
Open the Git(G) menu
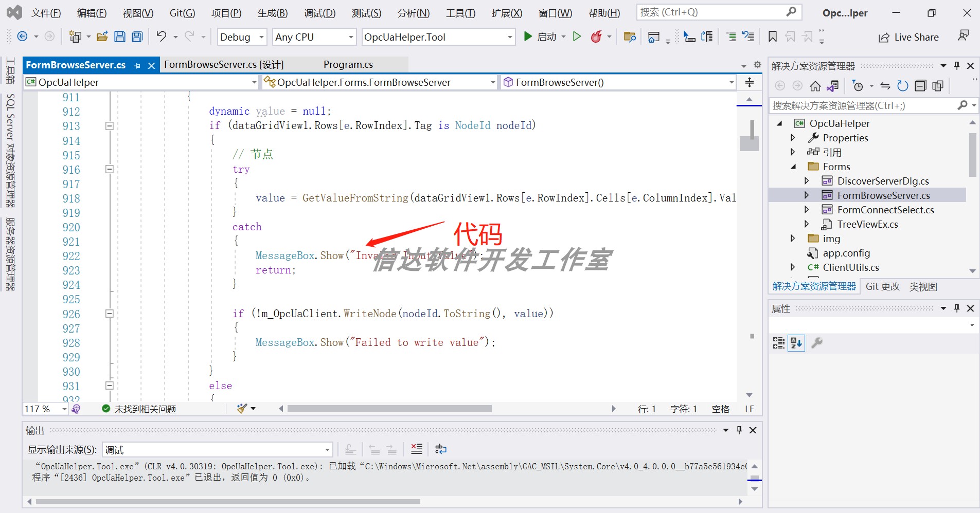182,13
